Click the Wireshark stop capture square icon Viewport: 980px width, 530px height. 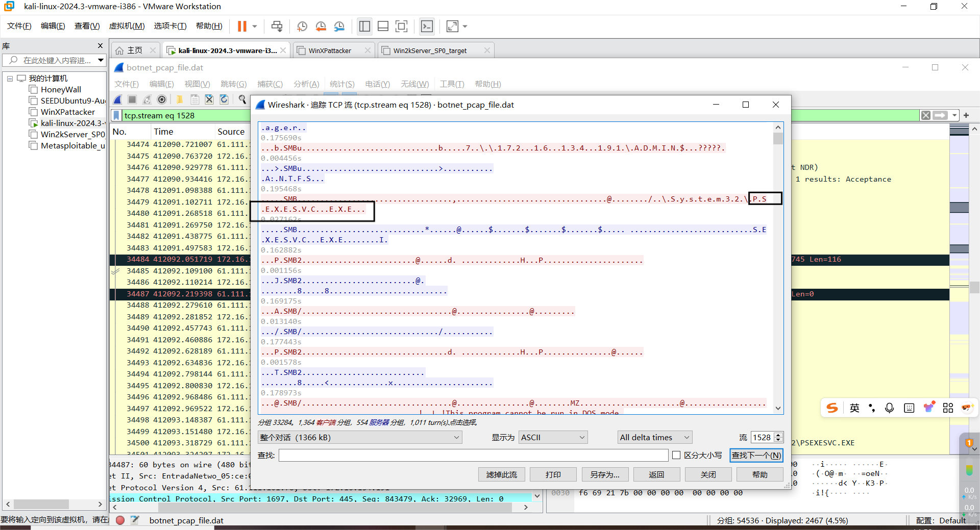coord(132,99)
